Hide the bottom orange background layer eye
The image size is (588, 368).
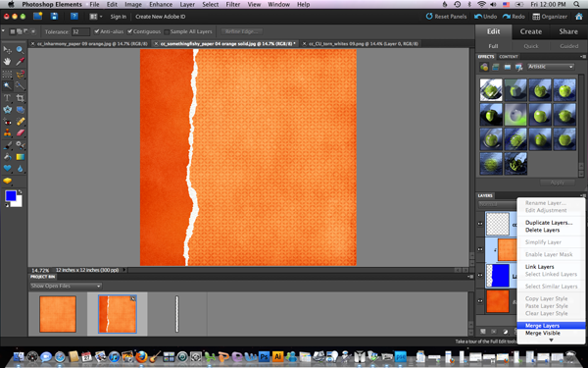click(480, 301)
